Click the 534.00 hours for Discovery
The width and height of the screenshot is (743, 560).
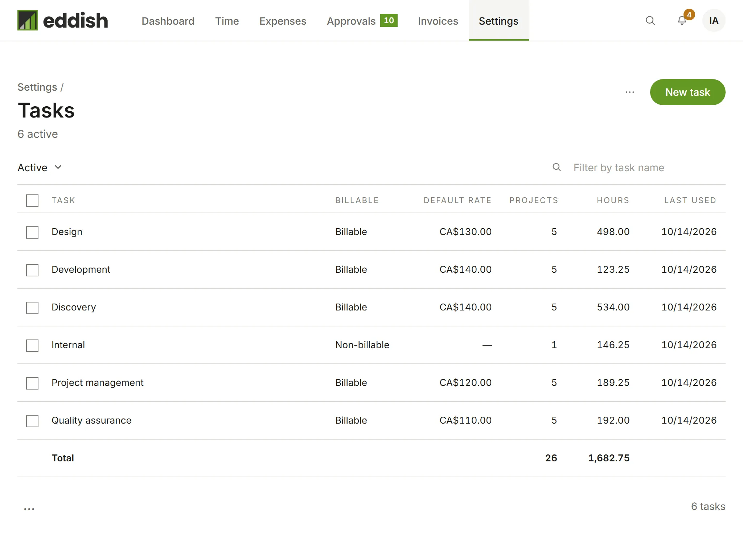point(613,307)
